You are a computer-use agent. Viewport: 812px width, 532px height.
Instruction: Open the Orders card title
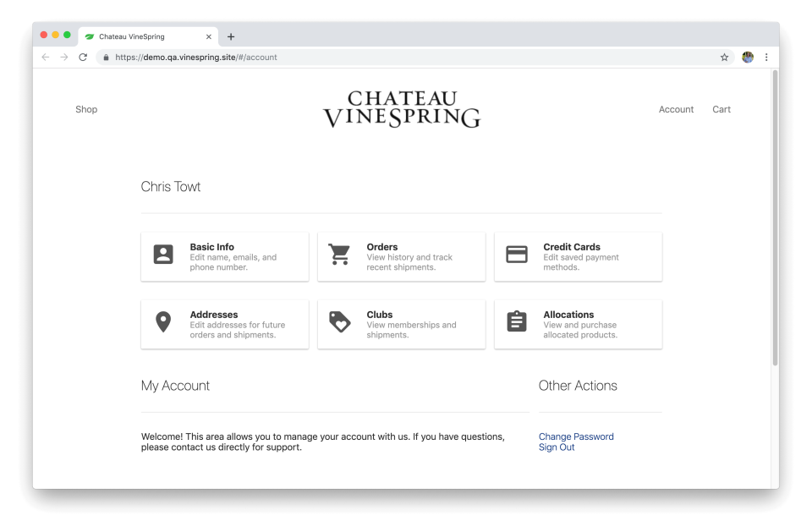click(x=382, y=247)
